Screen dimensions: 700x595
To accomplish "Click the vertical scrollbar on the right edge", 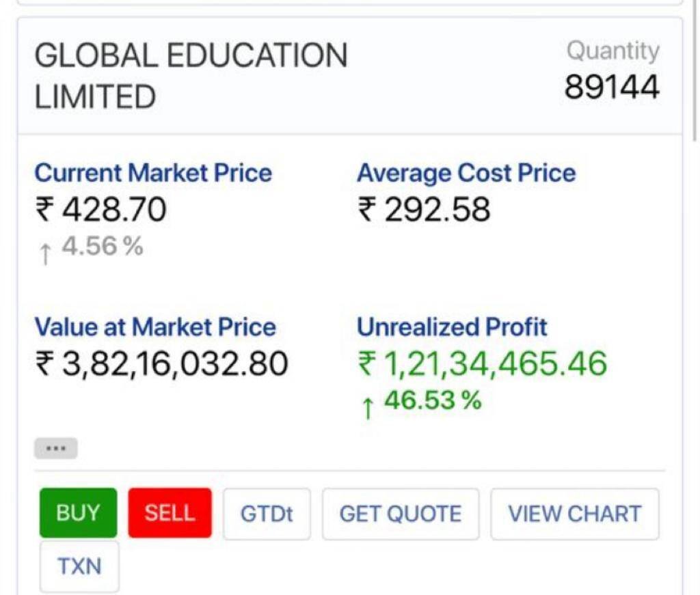I will 696,68.
